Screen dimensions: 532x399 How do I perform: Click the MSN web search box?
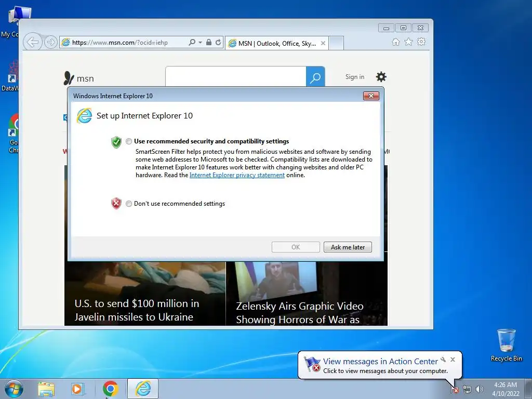coord(236,77)
